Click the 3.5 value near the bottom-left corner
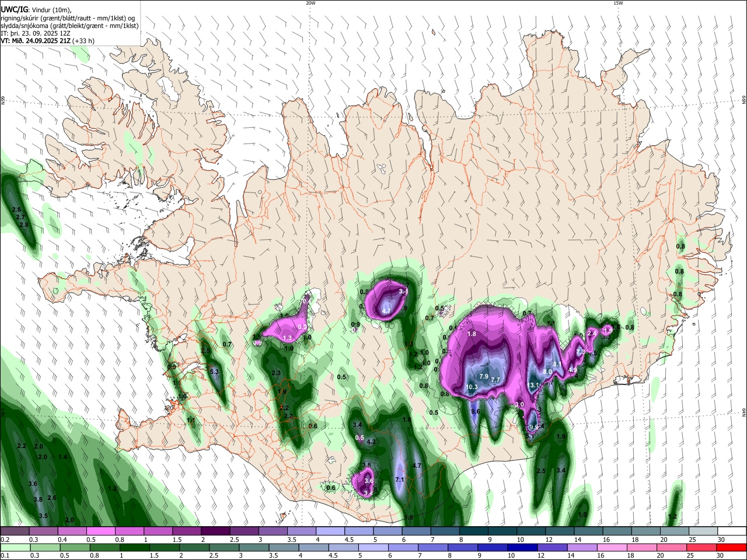Viewport: 747px width, 560px height. pos(43,516)
